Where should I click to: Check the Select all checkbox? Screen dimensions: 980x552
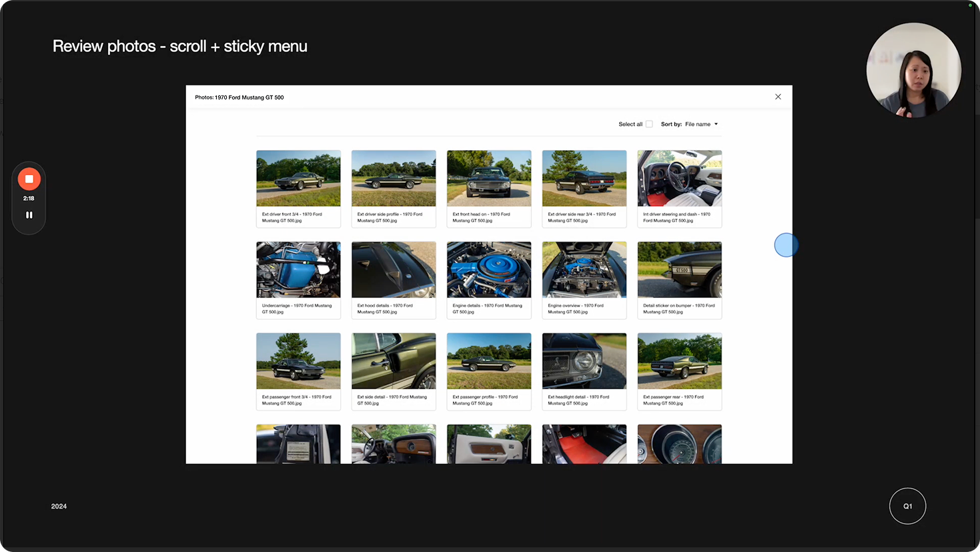click(649, 124)
